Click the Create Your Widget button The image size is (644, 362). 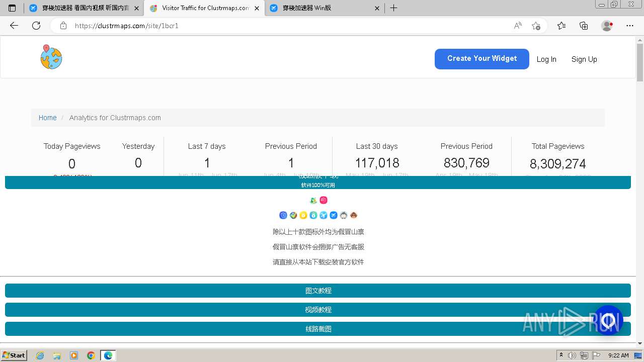[482, 59]
